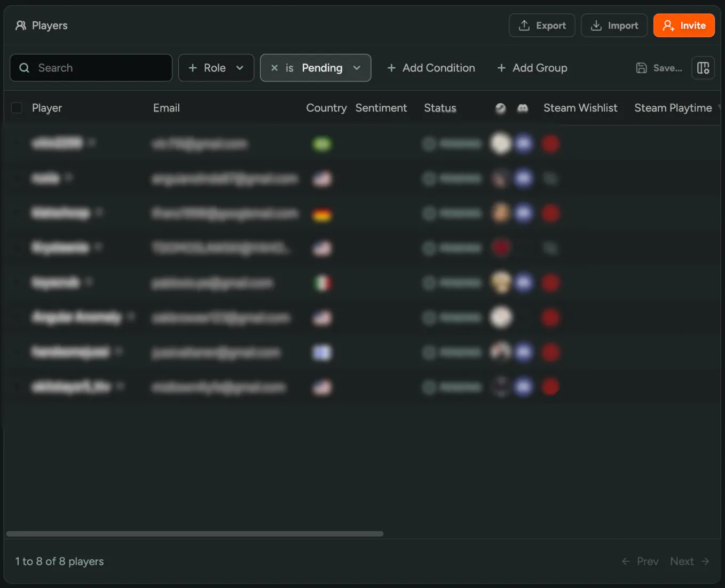Open the column settings panel
Screen dimensions: 725x588
click(x=703, y=68)
